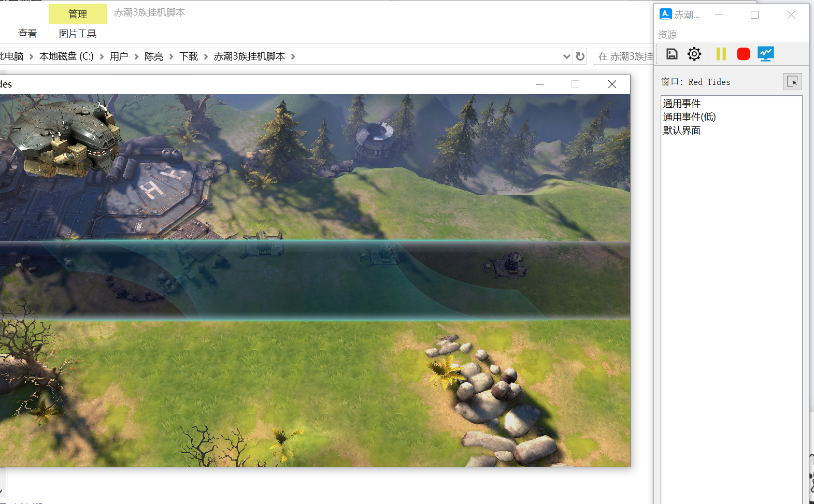Expand chevron after 陈亮 in breadcrumb
The image size is (814, 504).
(x=171, y=56)
